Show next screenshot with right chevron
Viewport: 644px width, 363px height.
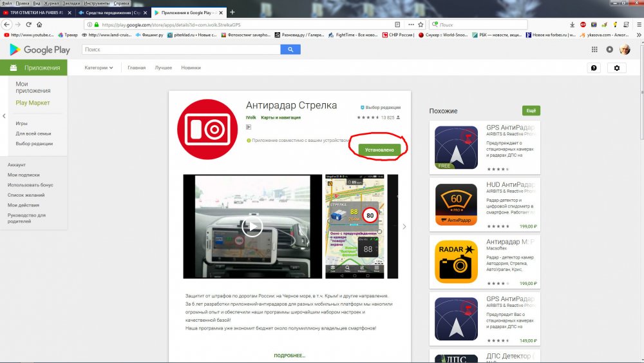[404, 226]
